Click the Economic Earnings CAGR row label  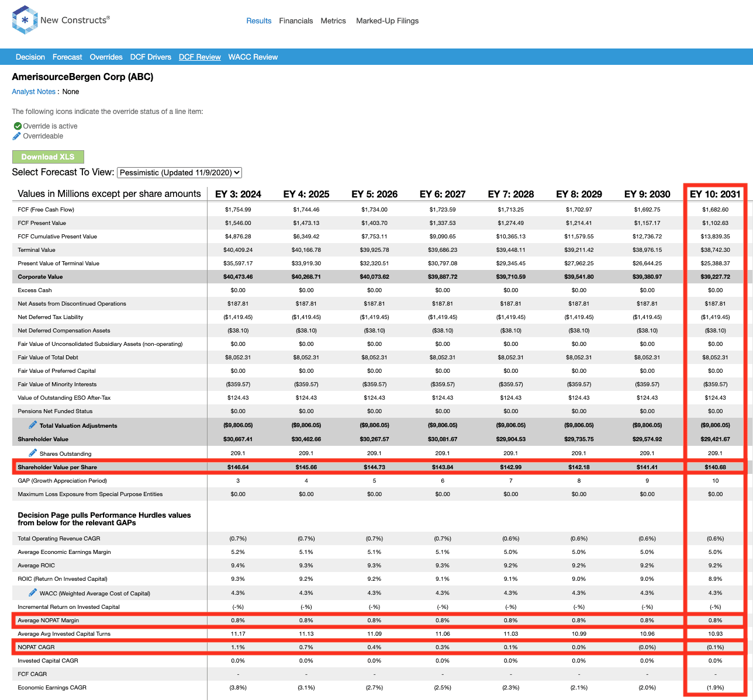[52, 687]
